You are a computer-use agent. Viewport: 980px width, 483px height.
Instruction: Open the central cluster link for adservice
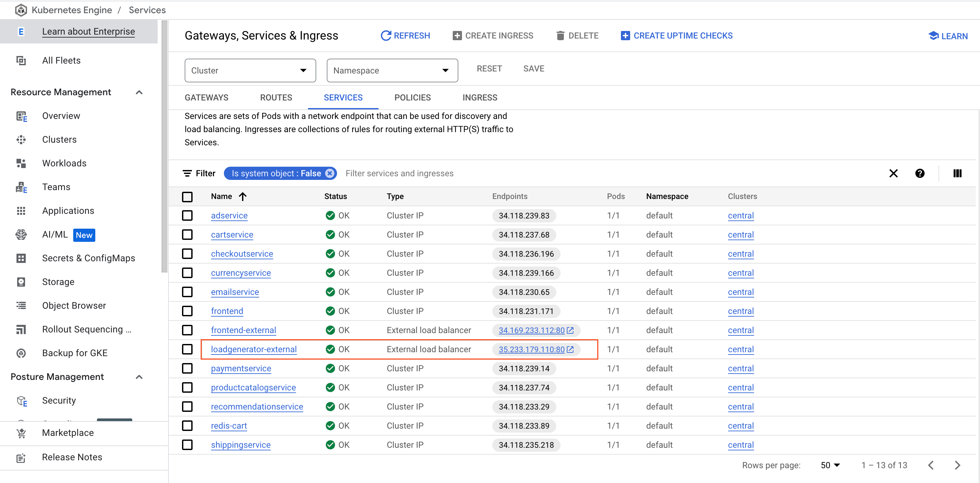pyautogui.click(x=741, y=215)
